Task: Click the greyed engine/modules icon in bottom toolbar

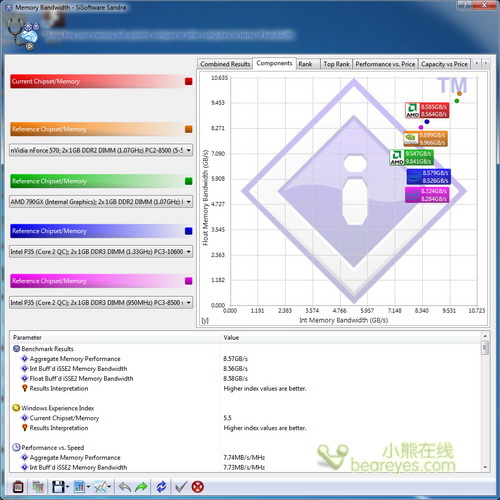Action: [38, 487]
